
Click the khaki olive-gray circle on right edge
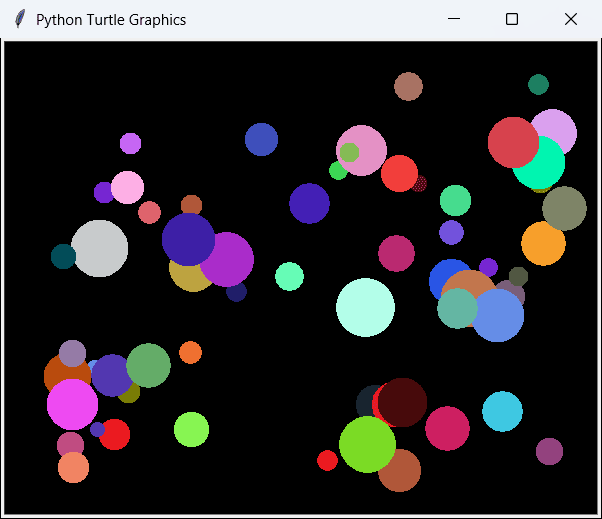[564, 208]
